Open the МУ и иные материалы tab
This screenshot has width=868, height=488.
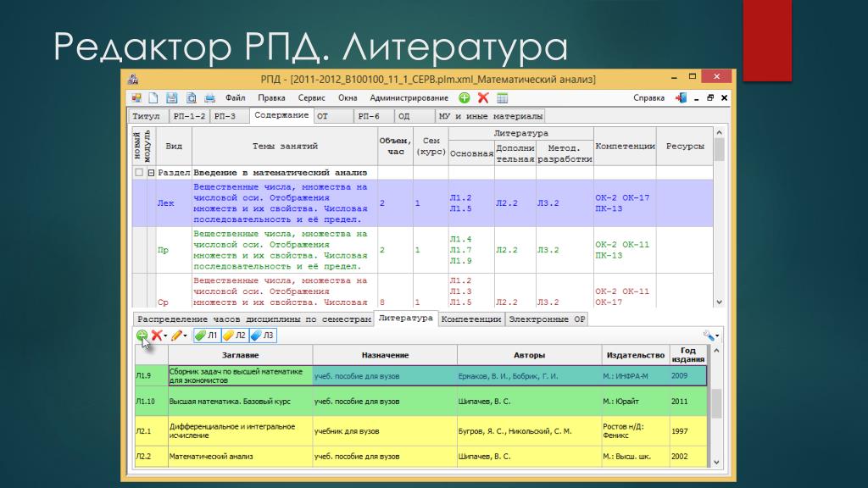491,116
